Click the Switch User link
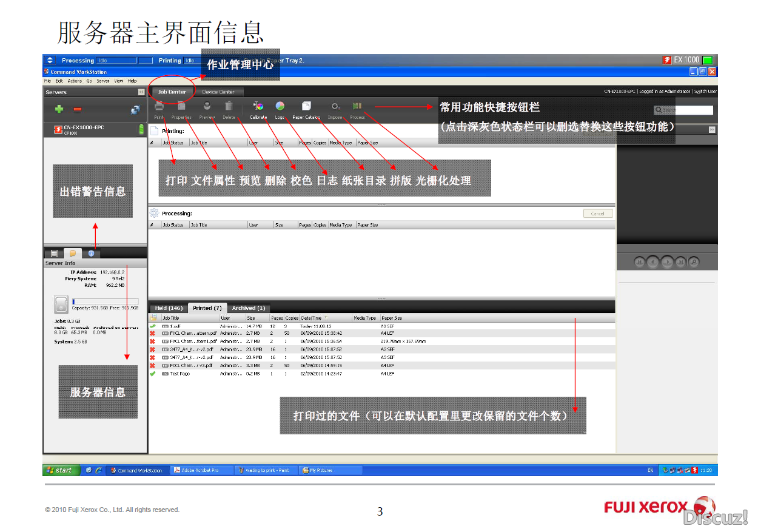The height and width of the screenshot is (532, 758). (705, 92)
